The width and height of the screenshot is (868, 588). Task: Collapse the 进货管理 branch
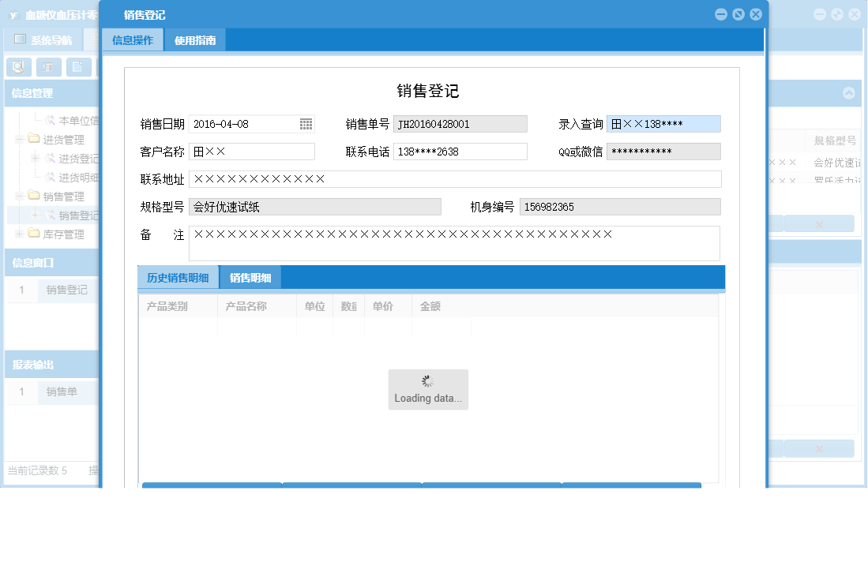coord(18,138)
